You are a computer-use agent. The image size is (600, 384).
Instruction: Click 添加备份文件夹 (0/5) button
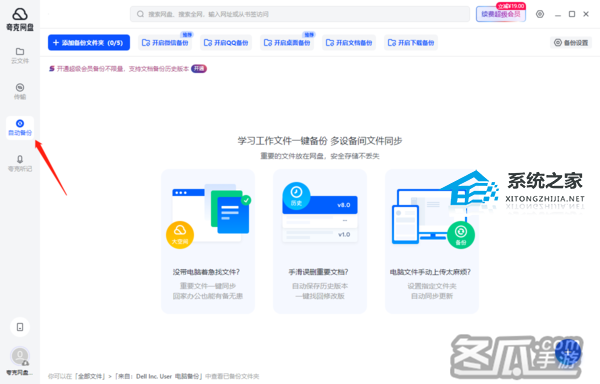pyautogui.click(x=89, y=42)
